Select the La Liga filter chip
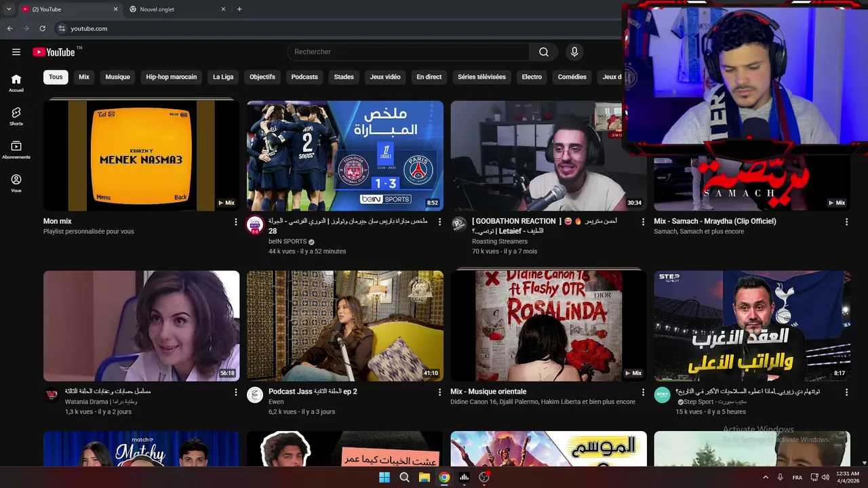The image size is (868, 488). tap(223, 77)
